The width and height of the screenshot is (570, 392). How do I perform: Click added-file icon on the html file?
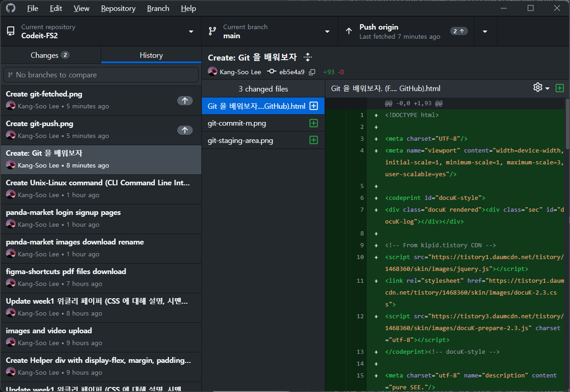[x=313, y=106]
